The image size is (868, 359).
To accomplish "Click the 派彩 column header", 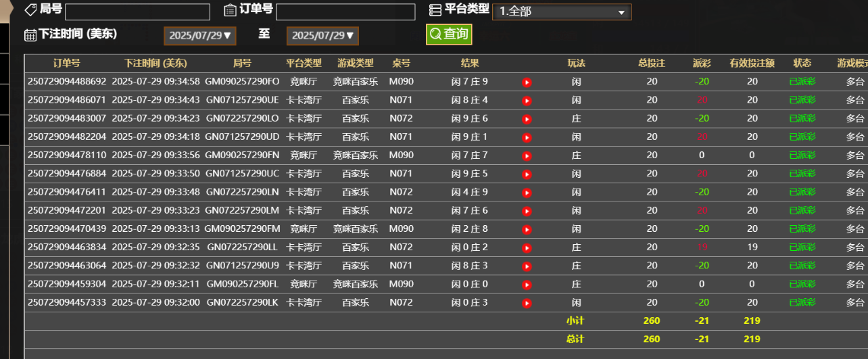I will tap(702, 64).
